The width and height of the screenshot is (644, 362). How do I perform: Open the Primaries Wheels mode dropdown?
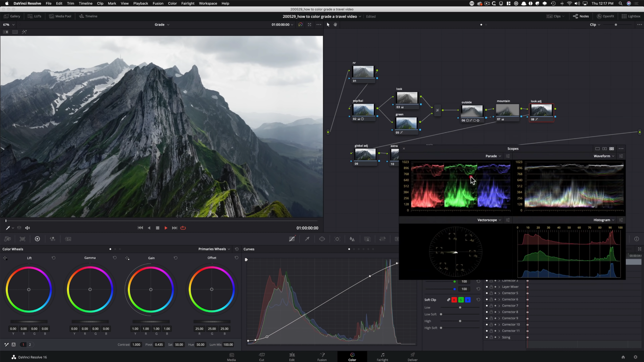214,249
